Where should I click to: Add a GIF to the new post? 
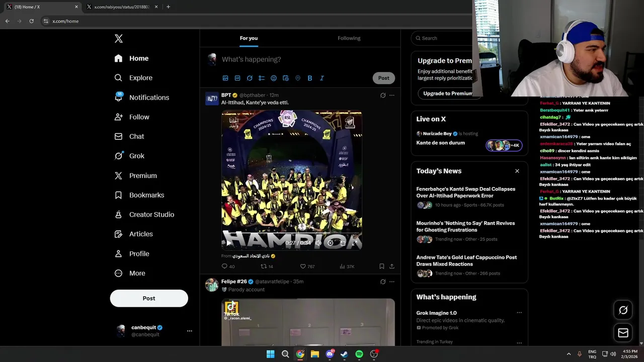point(237,78)
